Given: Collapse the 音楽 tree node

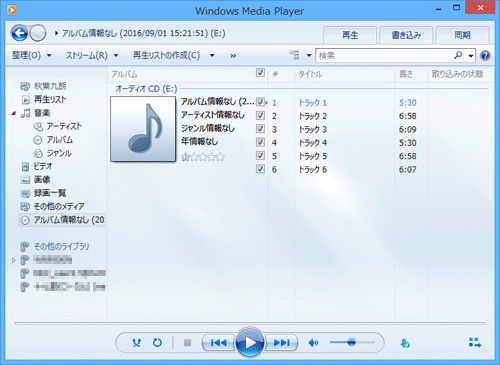Looking at the screenshot, I should click(14, 113).
